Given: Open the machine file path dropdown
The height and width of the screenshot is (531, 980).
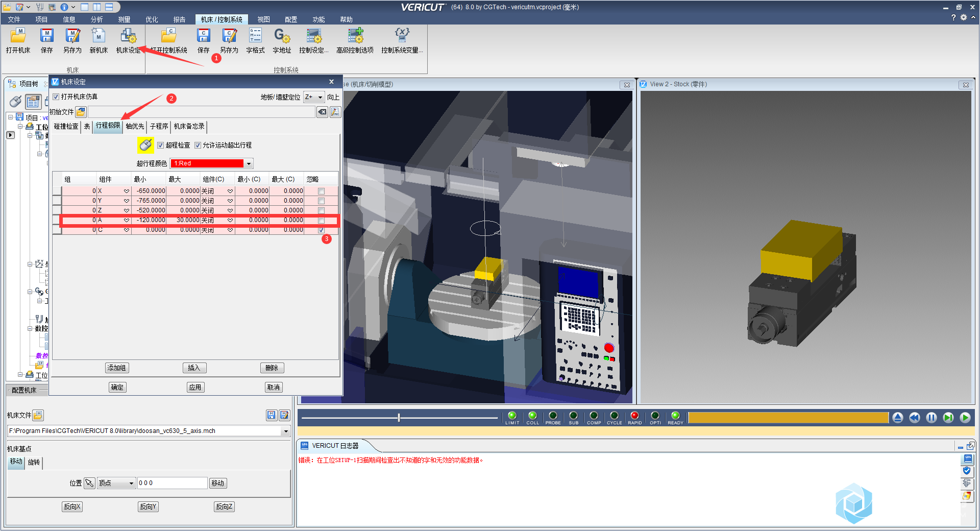Looking at the screenshot, I should pyautogui.click(x=286, y=431).
